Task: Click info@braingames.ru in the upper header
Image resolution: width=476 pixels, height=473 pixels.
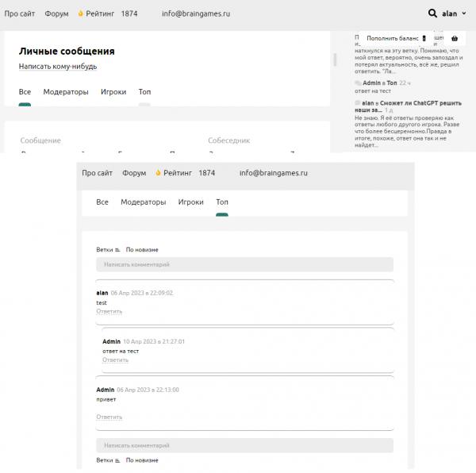Action: (x=196, y=13)
